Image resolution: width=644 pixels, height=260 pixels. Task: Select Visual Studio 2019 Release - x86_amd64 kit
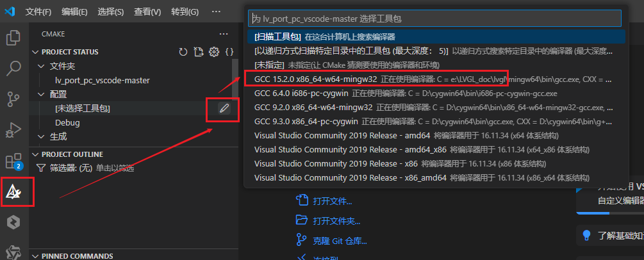tap(436, 178)
